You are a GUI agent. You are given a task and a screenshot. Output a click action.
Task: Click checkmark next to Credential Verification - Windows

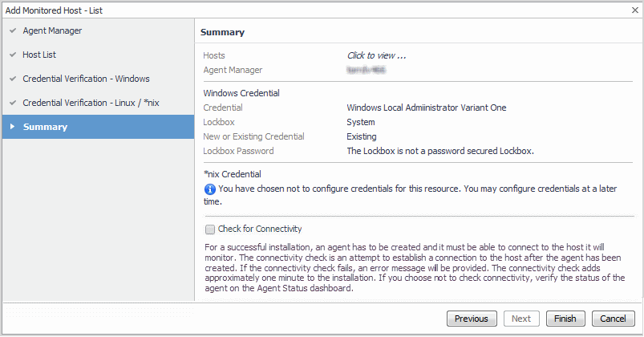coord(13,79)
